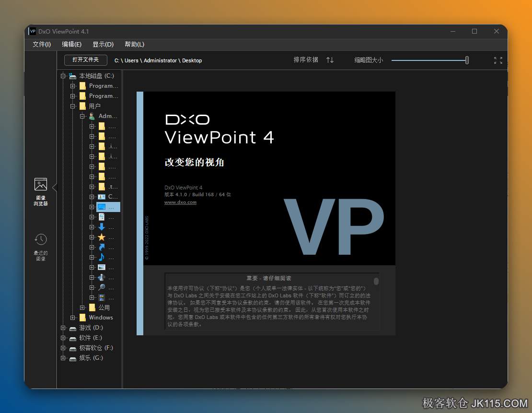Select the Administrator user icon in tree
Viewport: 532px width, 413px height.
(x=92, y=116)
